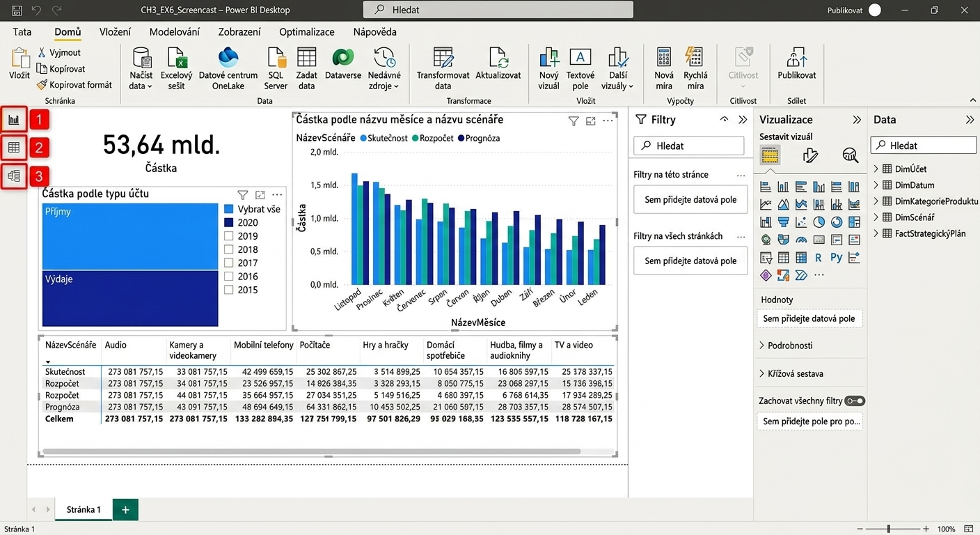Screen dimensions: 980x535
Task: Click filter icon on bar chart header
Action: [x=574, y=121]
